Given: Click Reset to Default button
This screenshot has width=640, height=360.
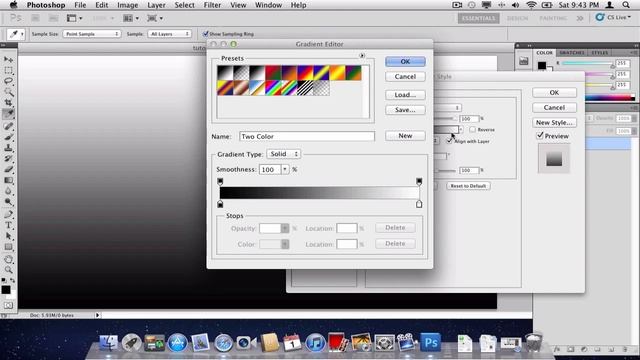Looking at the screenshot, I should pyautogui.click(x=468, y=186).
